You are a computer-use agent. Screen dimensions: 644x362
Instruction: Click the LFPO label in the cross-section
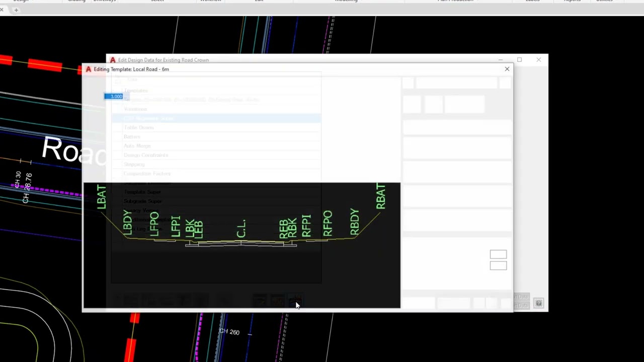[x=154, y=224]
